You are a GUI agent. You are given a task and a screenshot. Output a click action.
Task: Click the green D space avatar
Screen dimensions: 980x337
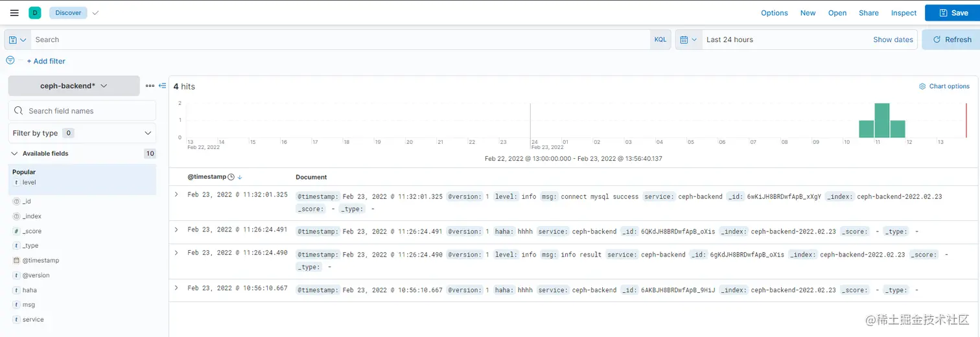35,12
